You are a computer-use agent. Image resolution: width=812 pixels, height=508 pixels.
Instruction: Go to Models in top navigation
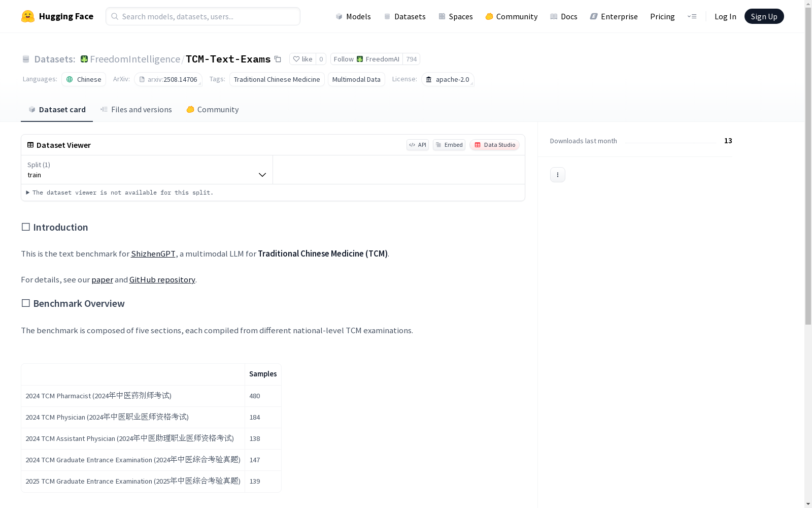[353, 16]
